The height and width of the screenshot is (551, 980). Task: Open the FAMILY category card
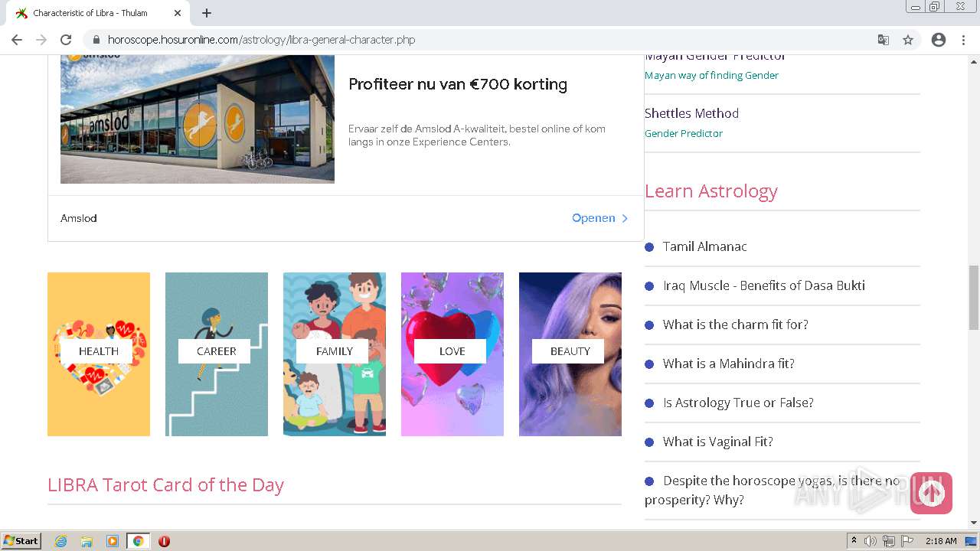pos(335,354)
